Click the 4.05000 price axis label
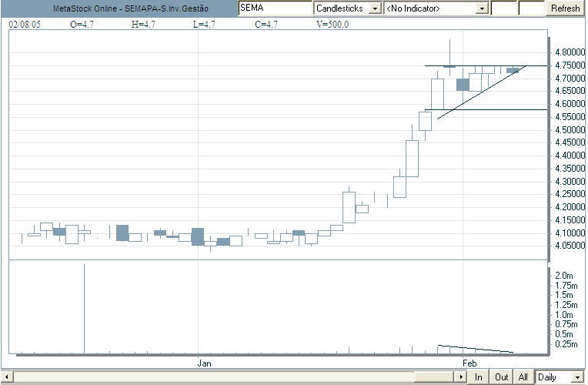The width and height of the screenshot is (588, 385). pos(570,246)
